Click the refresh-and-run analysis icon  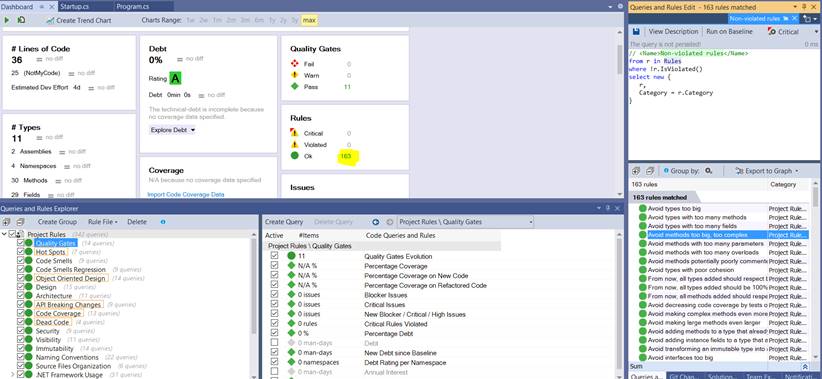point(21,20)
